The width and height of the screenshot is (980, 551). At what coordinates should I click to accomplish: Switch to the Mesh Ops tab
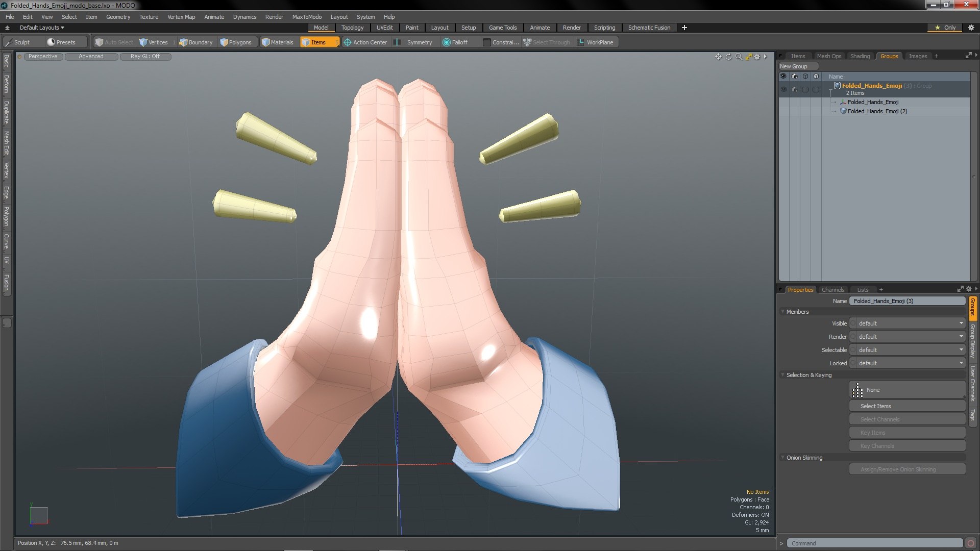click(x=829, y=56)
